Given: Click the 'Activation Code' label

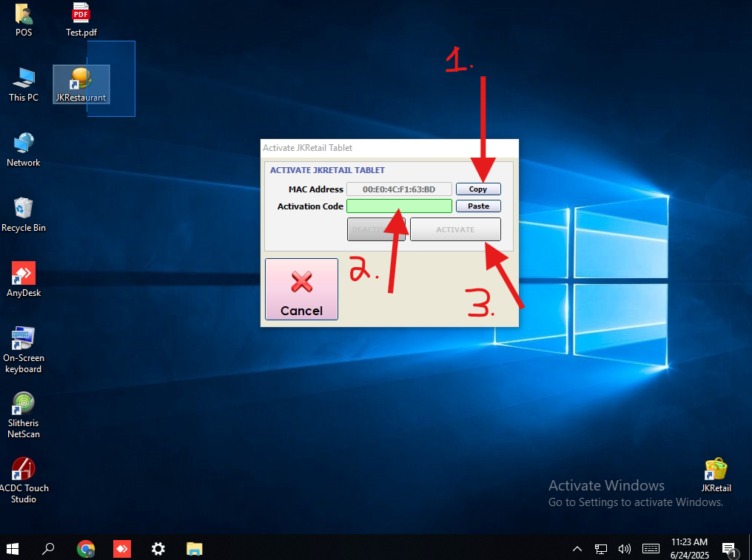Looking at the screenshot, I should (x=310, y=206).
